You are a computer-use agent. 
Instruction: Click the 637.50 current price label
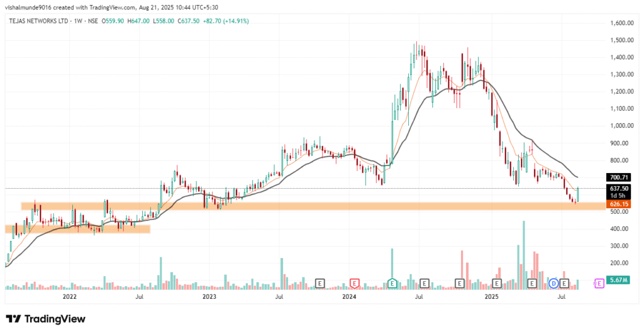click(x=618, y=189)
